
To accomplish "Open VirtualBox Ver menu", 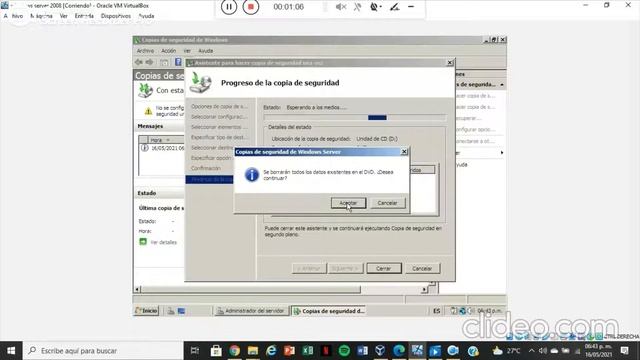I will tap(64, 16).
